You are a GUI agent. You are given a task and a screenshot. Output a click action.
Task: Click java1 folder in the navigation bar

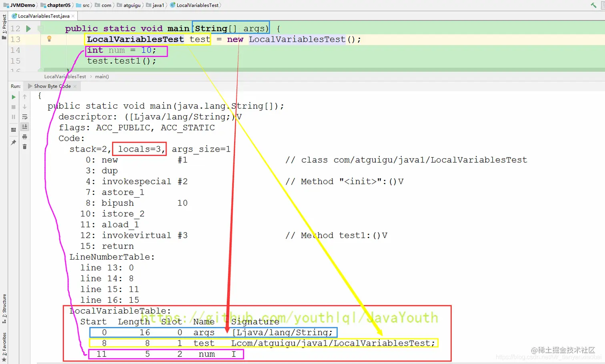click(155, 5)
